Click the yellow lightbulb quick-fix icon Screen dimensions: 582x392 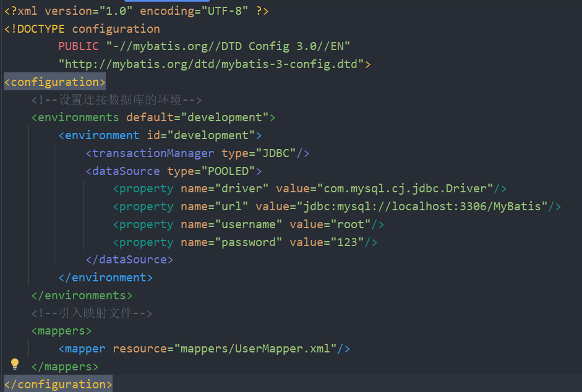(x=15, y=364)
